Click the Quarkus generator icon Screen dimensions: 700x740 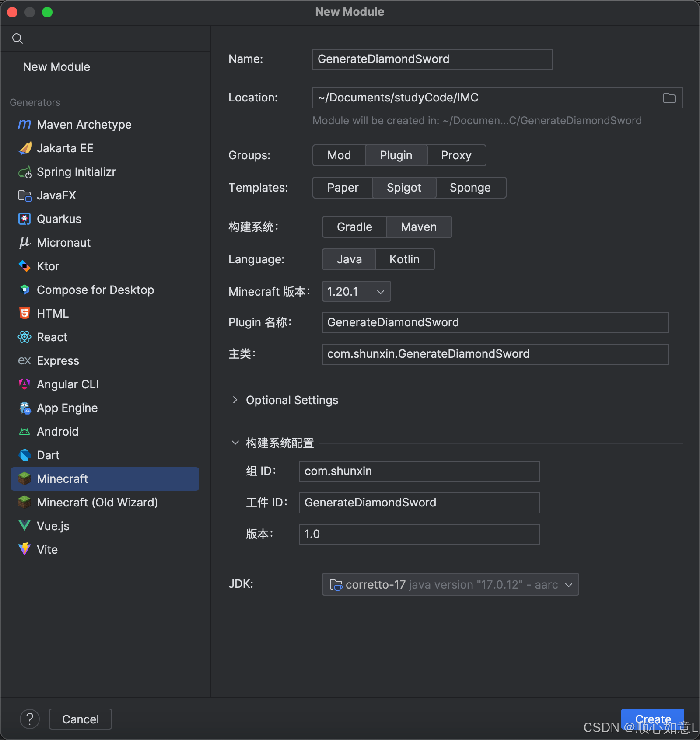pos(24,219)
